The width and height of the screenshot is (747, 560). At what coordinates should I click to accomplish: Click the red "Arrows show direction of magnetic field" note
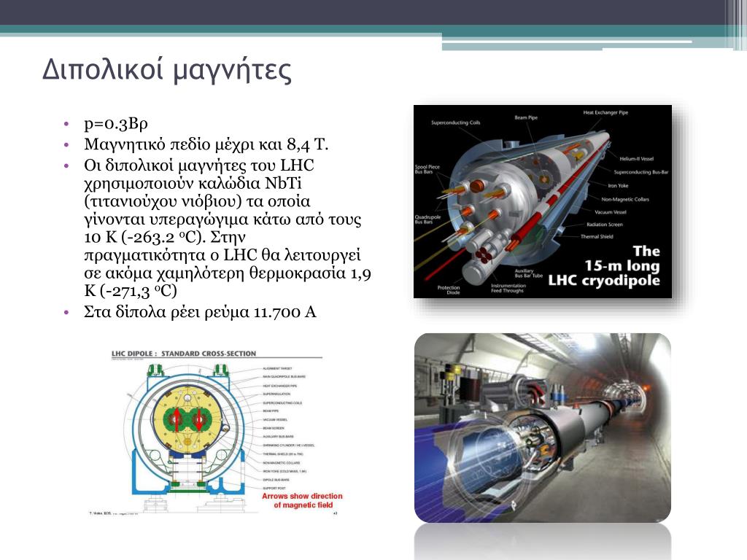pos(303,500)
